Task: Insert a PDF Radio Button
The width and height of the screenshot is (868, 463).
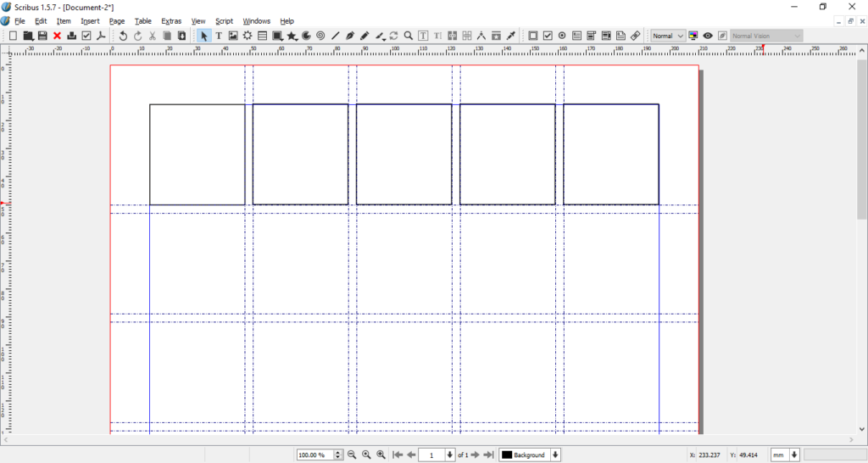Action: (x=562, y=36)
